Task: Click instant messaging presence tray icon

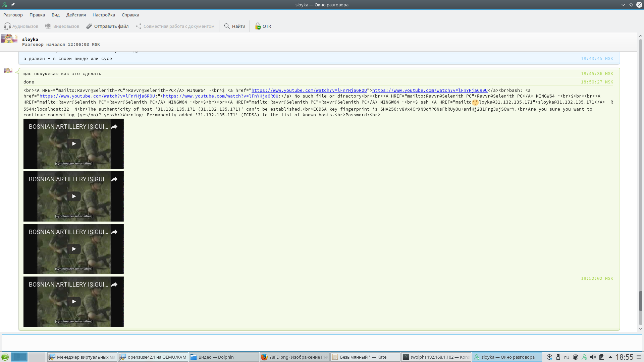Action: (x=584, y=357)
